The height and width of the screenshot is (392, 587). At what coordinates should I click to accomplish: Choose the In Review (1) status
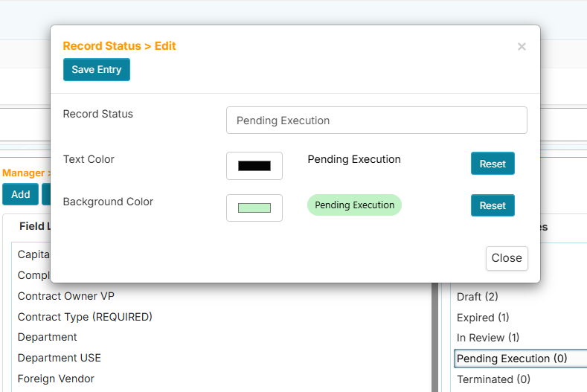[488, 338]
